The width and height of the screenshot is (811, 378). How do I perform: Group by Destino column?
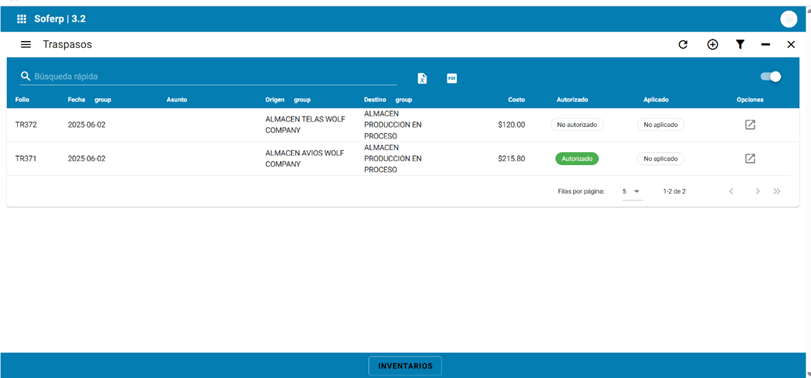coord(404,100)
